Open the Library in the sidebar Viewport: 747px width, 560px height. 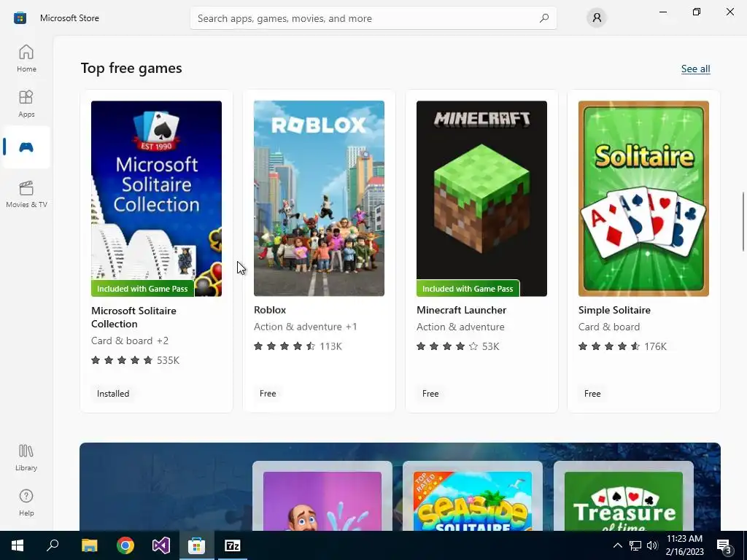26,457
